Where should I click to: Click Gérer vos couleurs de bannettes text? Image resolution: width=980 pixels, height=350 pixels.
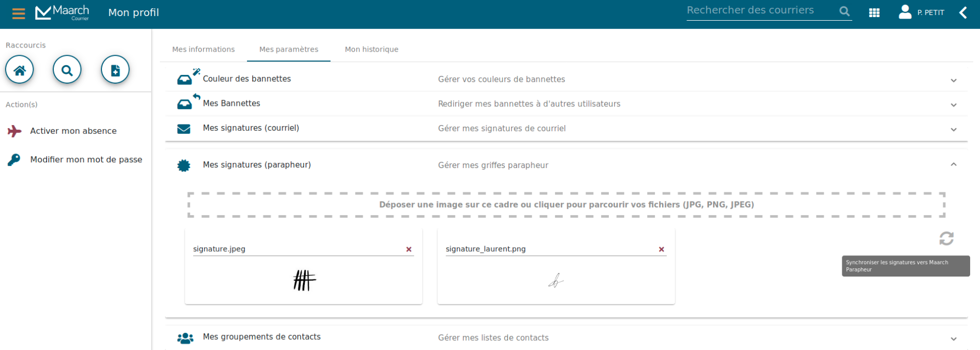tap(502, 80)
